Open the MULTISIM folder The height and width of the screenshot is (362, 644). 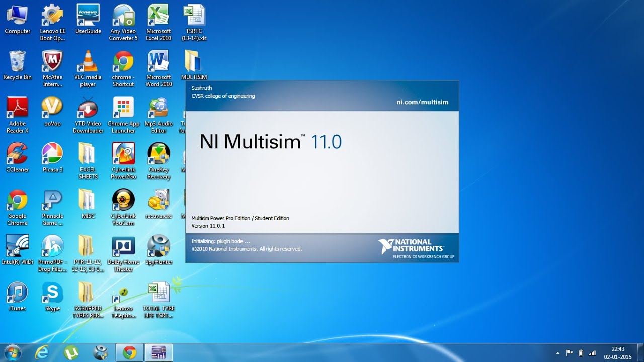[194, 65]
